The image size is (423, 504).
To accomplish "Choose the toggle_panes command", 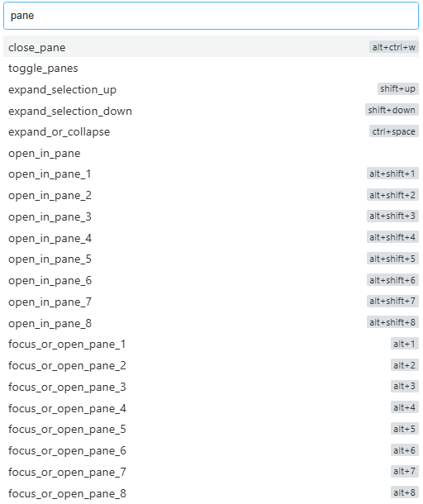I will coord(211,69).
